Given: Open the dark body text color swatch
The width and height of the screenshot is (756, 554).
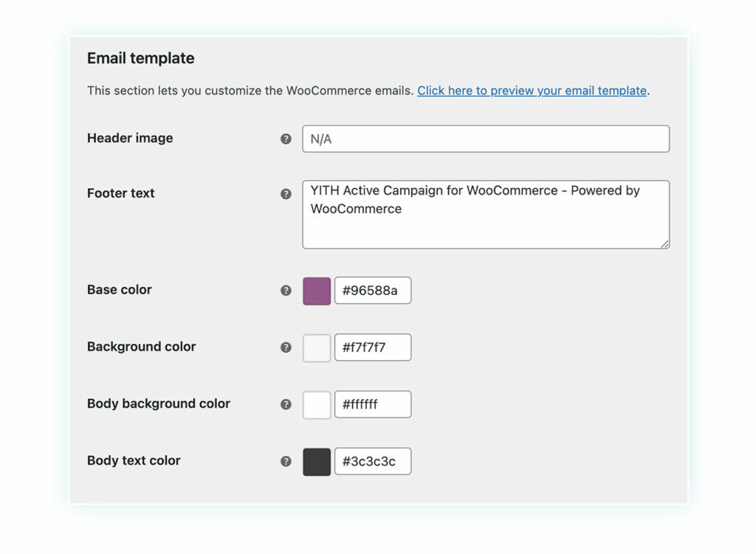Looking at the screenshot, I should (316, 461).
